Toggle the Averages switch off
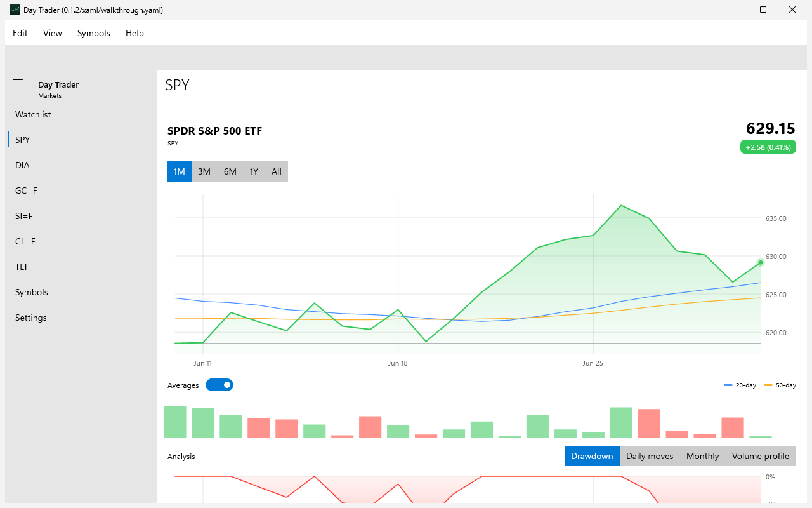 [x=219, y=385]
